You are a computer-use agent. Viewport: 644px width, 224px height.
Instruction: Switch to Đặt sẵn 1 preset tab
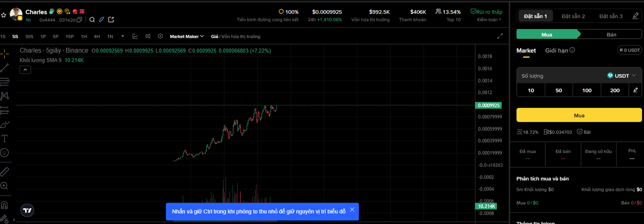coord(535,16)
